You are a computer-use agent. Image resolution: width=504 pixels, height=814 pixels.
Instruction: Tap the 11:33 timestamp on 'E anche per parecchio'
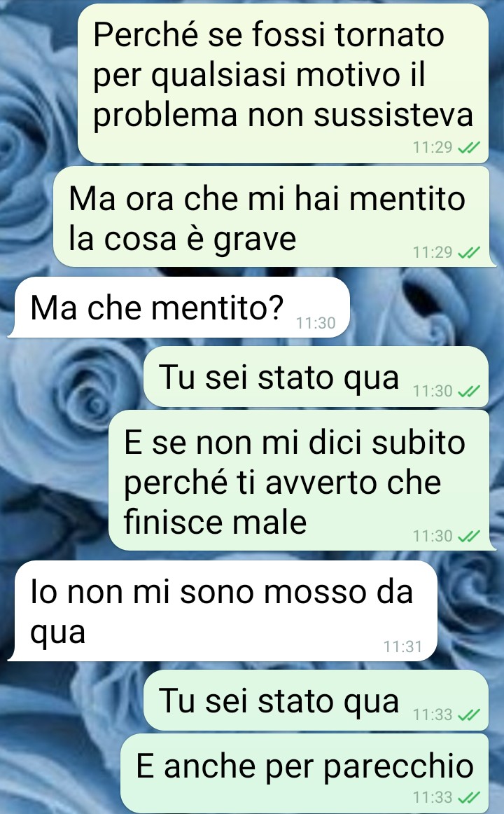pos(433,797)
